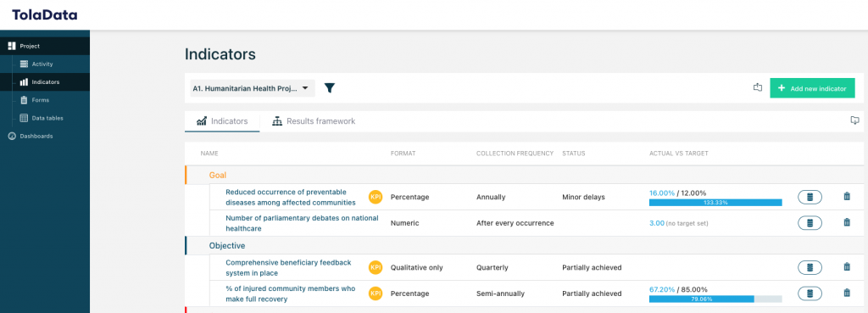Click the export icon beside Add new indicator
Viewport: 868px width, 313px height.
pyautogui.click(x=758, y=87)
